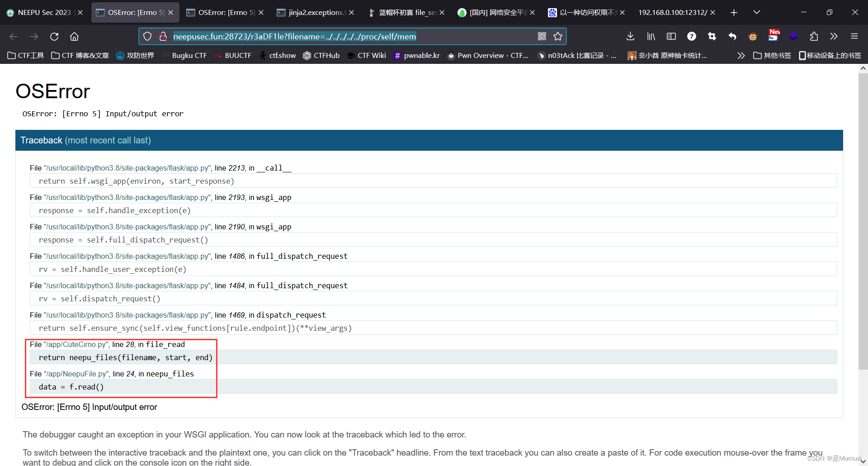Toggle the bookmark star for this page
The height and width of the screenshot is (466, 868).
pos(558,36)
